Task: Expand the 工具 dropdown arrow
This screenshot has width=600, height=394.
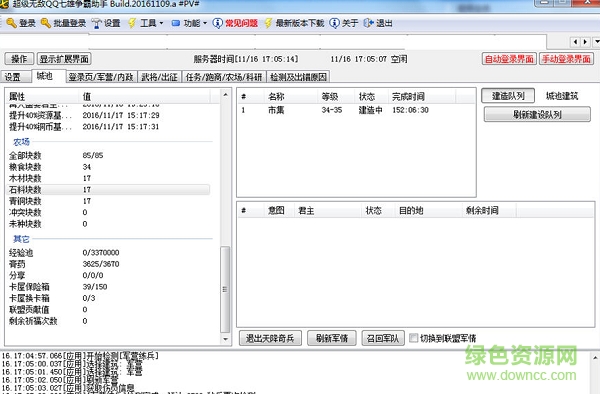Action: pyautogui.click(x=161, y=23)
